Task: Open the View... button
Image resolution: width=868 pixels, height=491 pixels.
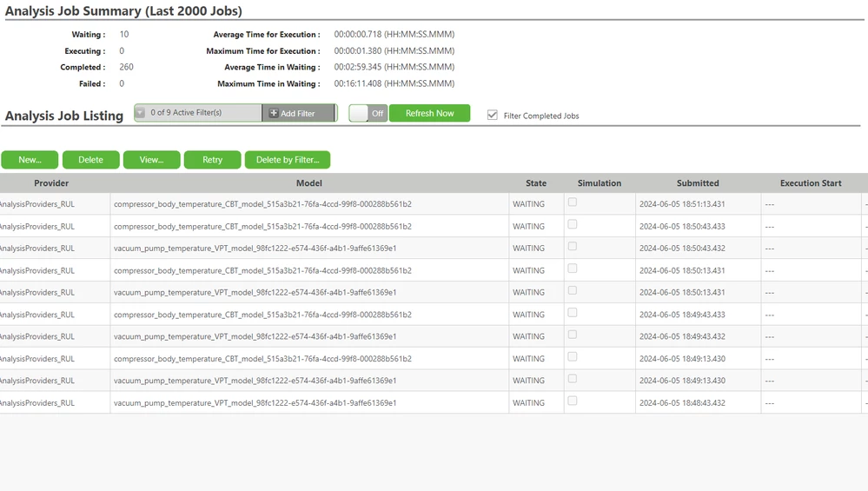Action: coord(152,159)
